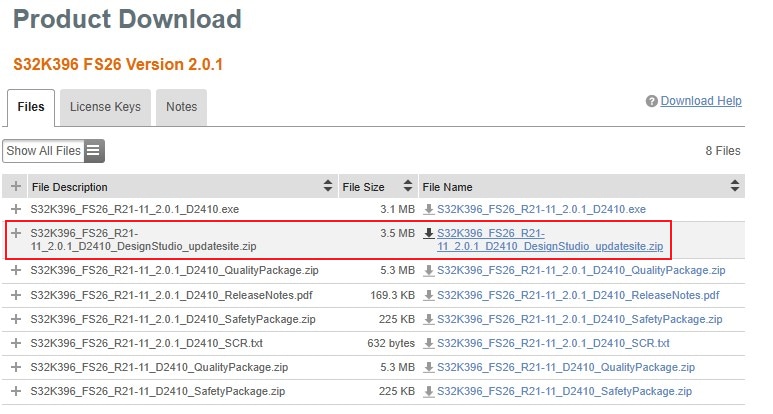Sort table by File Size column

[x=407, y=186]
